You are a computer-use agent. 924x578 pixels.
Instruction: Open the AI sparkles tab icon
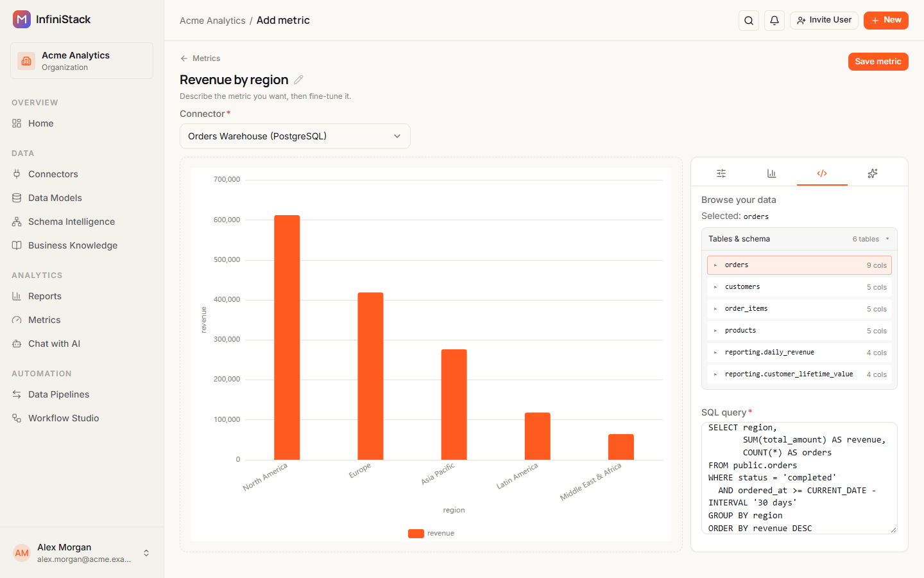coord(873,173)
